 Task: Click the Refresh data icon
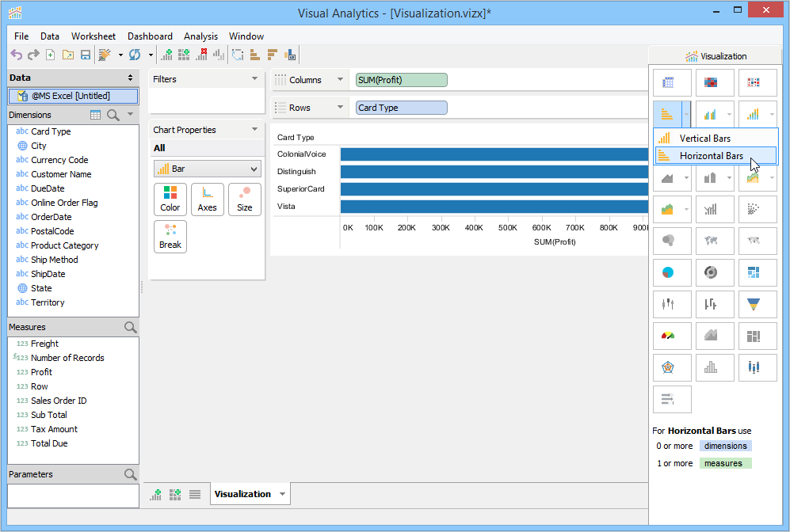point(134,55)
